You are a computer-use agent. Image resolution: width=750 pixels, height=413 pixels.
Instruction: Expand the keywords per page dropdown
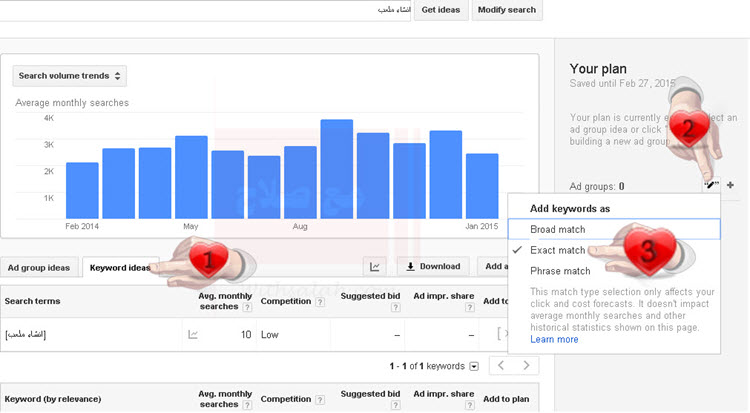tap(474, 366)
